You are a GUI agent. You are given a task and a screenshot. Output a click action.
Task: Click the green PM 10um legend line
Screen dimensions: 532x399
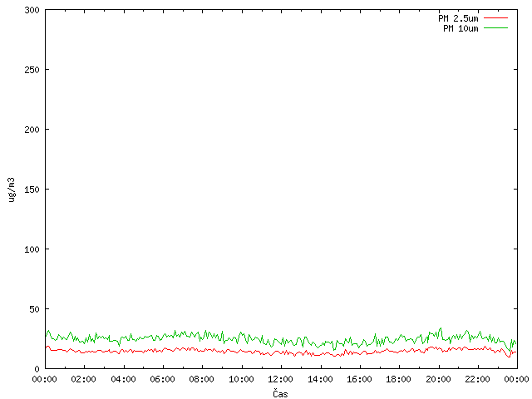(495, 27)
